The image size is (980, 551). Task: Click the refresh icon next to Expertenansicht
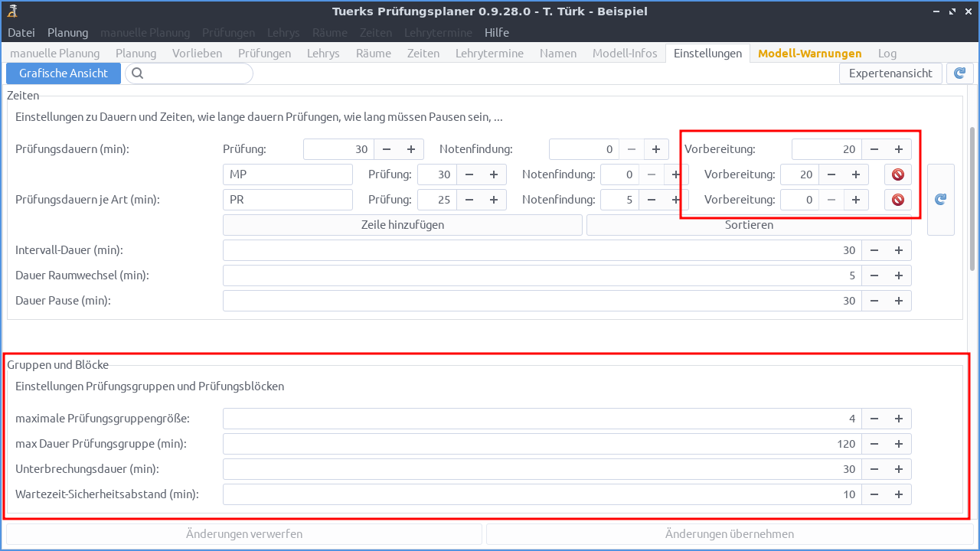pos(959,73)
